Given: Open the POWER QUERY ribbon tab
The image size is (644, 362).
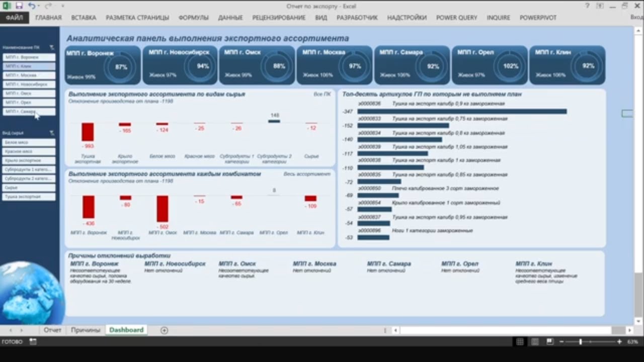Looking at the screenshot, I should [x=456, y=18].
